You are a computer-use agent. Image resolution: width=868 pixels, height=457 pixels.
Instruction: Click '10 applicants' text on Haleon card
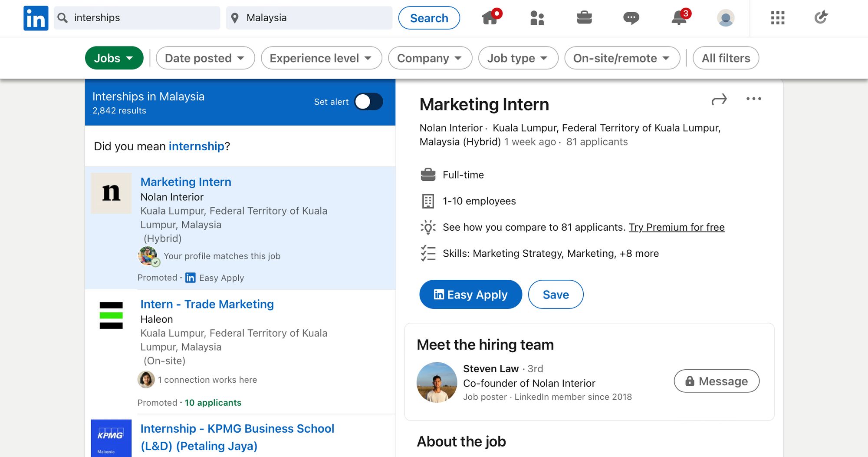(x=213, y=403)
